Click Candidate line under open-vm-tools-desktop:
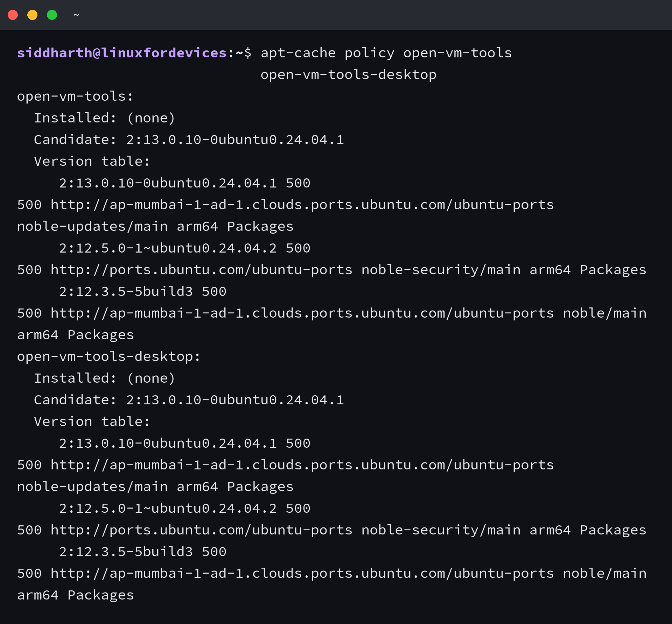This screenshot has width=672, height=624. click(x=189, y=400)
